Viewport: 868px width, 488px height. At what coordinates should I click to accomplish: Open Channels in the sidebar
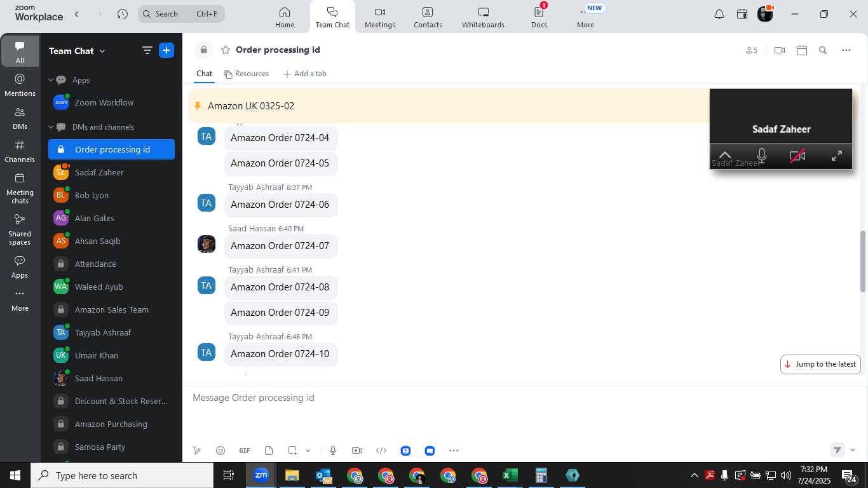tap(20, 151)
